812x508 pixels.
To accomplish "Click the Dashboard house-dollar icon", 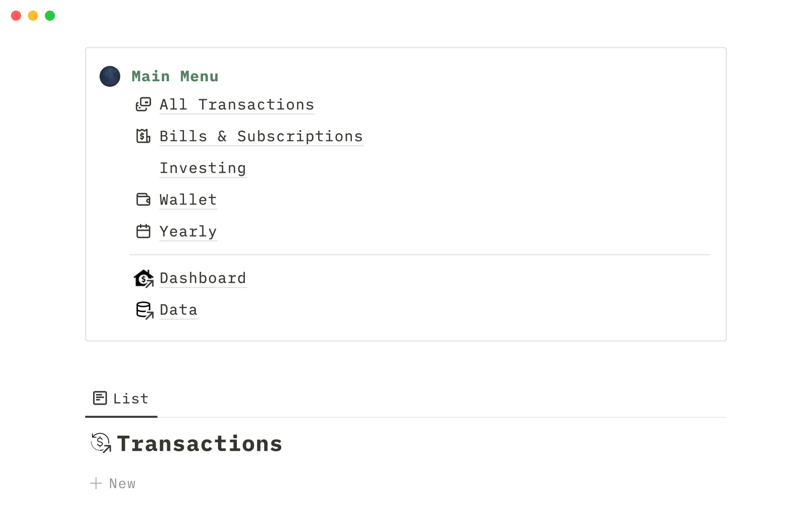I will pos(144,279).
